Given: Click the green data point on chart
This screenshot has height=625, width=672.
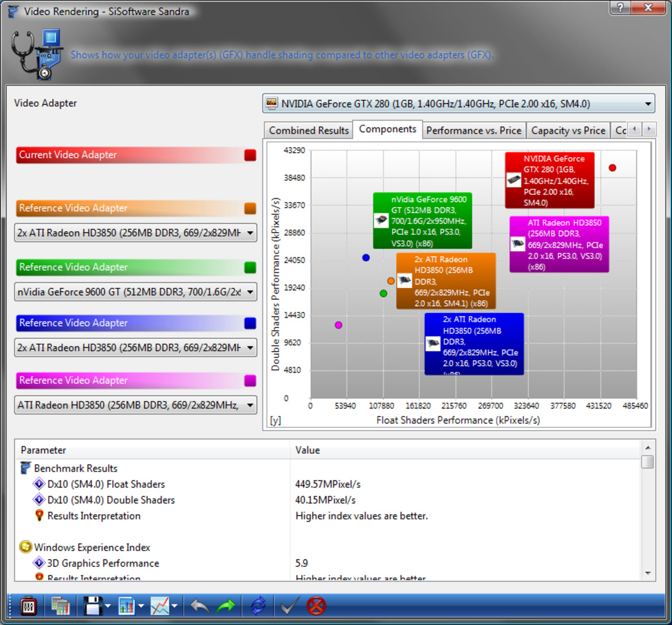Looking at the screenshot, I should click(x=383, y=294).
